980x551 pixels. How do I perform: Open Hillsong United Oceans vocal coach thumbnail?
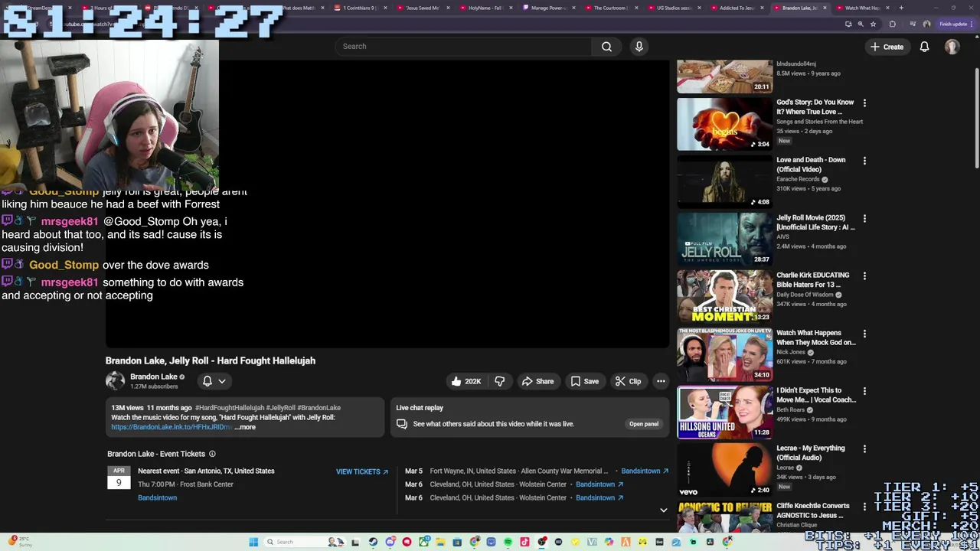click(724, 412)
